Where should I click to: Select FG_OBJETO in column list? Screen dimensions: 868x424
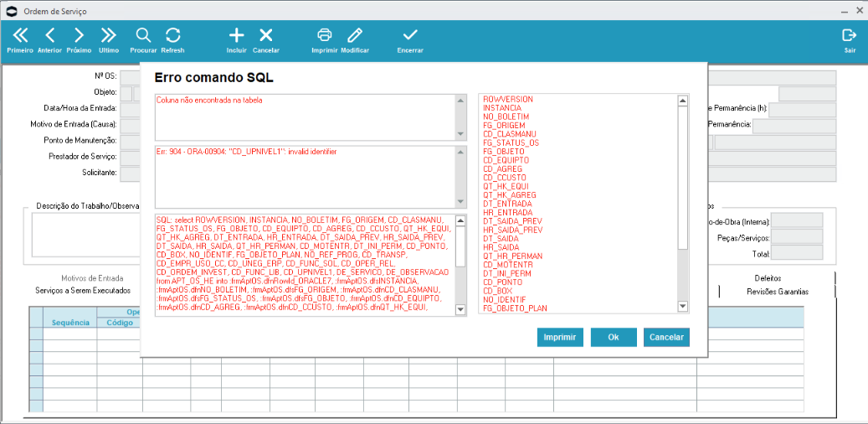503,152
